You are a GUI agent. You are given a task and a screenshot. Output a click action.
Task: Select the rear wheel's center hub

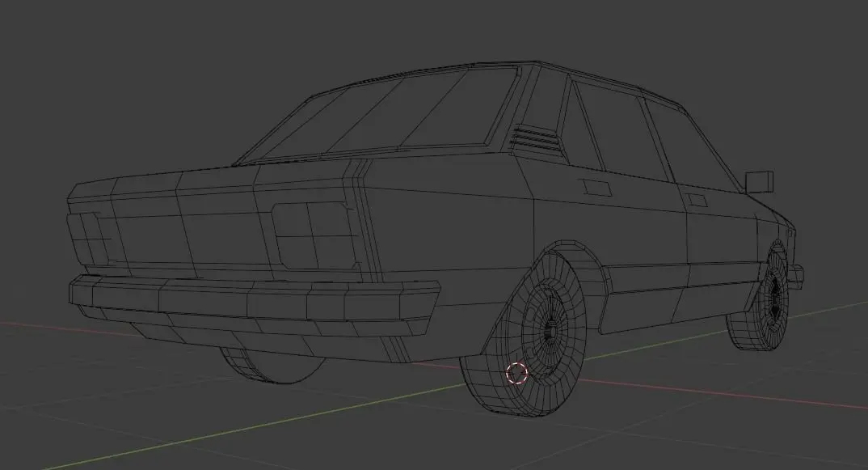[550, 330]
